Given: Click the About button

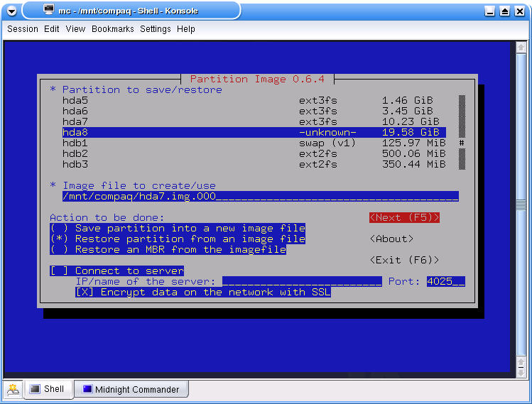Looking at the screenshot, I should coord(391,239).
